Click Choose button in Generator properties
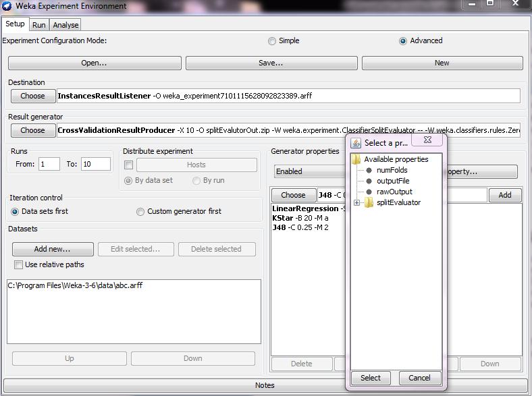The image size is (532, 396). [294, 195]
